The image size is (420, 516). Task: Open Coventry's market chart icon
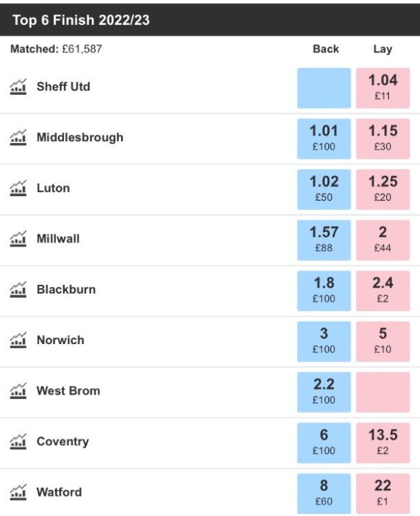coord(19,442)
